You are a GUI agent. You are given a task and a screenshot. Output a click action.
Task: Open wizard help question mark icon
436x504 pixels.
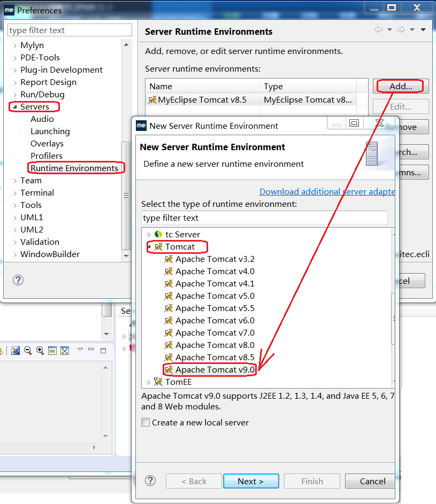click(x=150, y=481)
